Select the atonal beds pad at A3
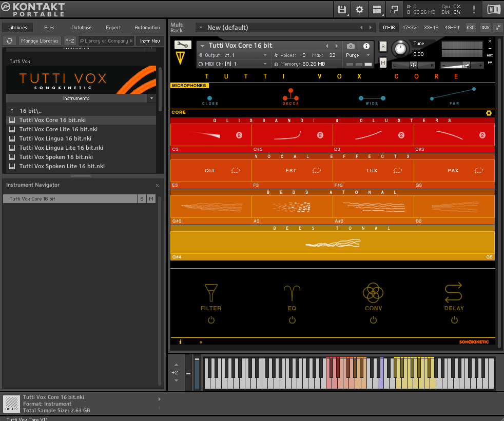 click(x=292, y=207)
